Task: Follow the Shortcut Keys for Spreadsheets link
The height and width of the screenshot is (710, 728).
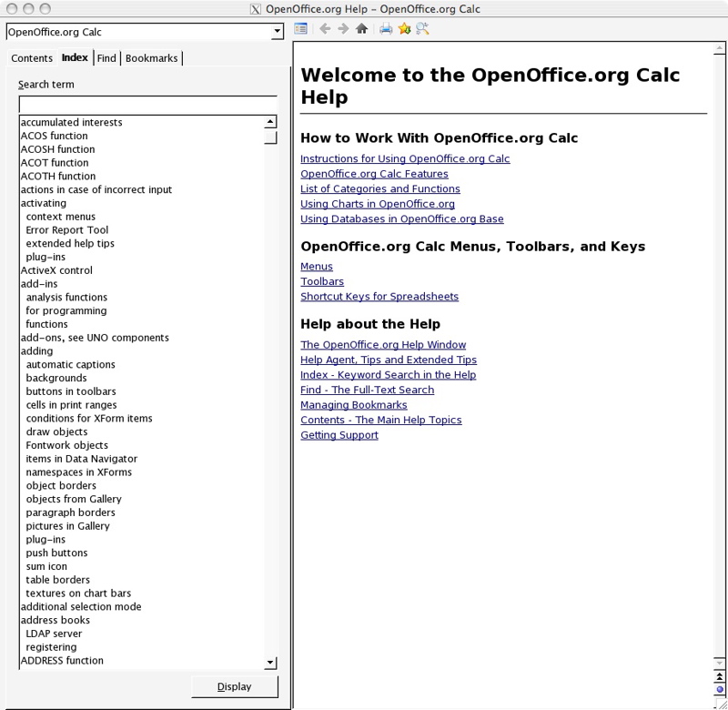Action: 379,296
